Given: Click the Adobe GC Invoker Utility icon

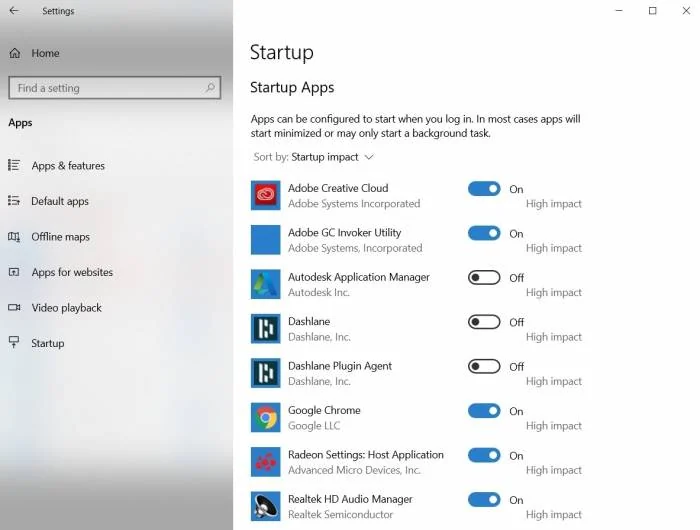Looking at the screenshot, I should 266,240.
